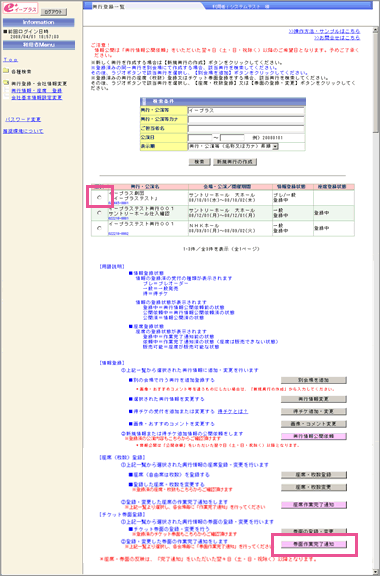The width and height of the screenshot is (380, 576).
Task: Click the 画像・コメント変更 button
Action: (x=313, y=424)
